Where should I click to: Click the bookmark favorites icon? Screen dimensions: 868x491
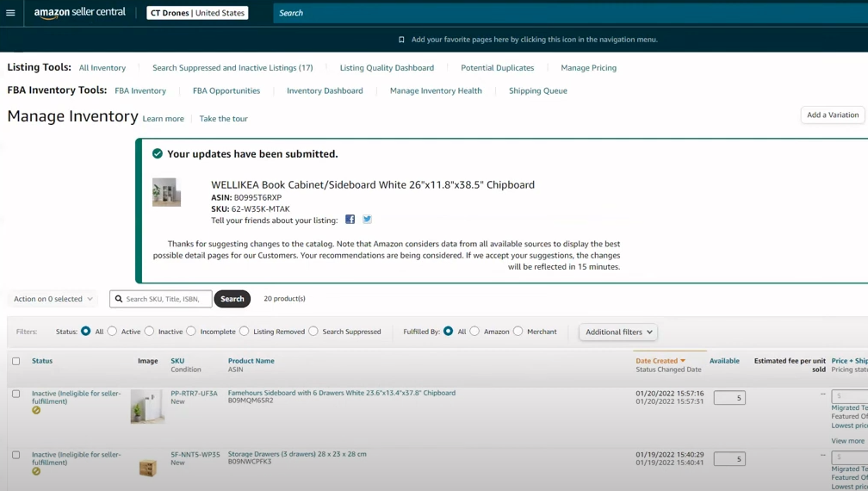pos(401,40)
